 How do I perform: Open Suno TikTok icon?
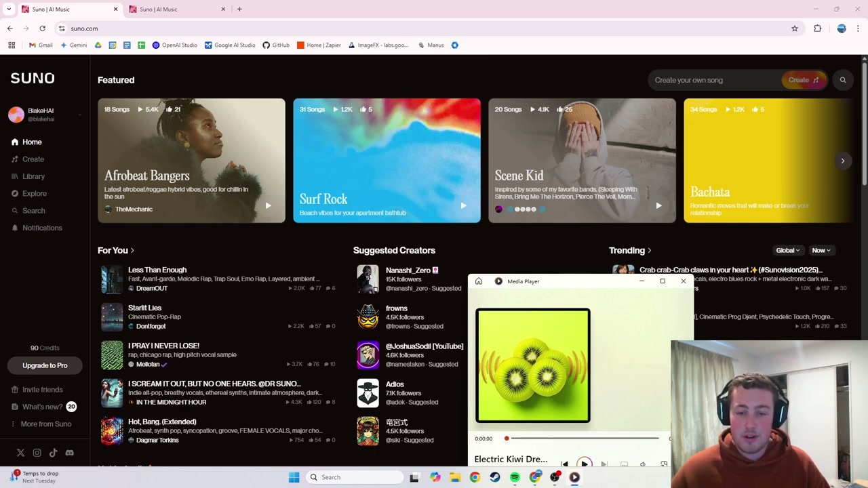(x=53, y=453)
